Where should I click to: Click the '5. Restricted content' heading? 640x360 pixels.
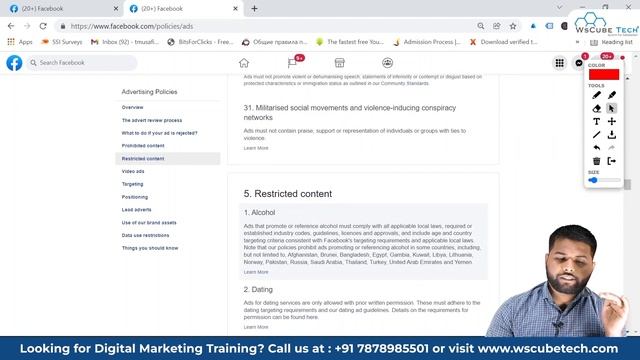point(288,194)
